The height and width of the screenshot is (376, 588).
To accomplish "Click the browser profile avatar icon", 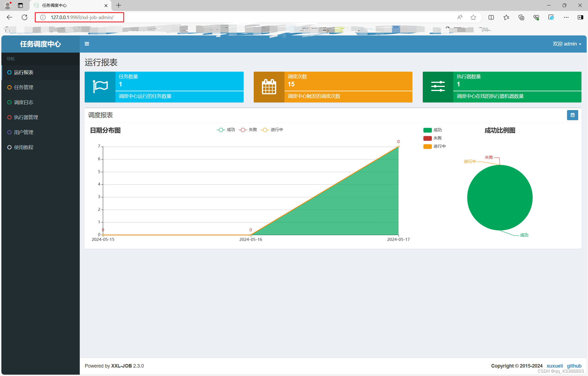I will (8, 5).
